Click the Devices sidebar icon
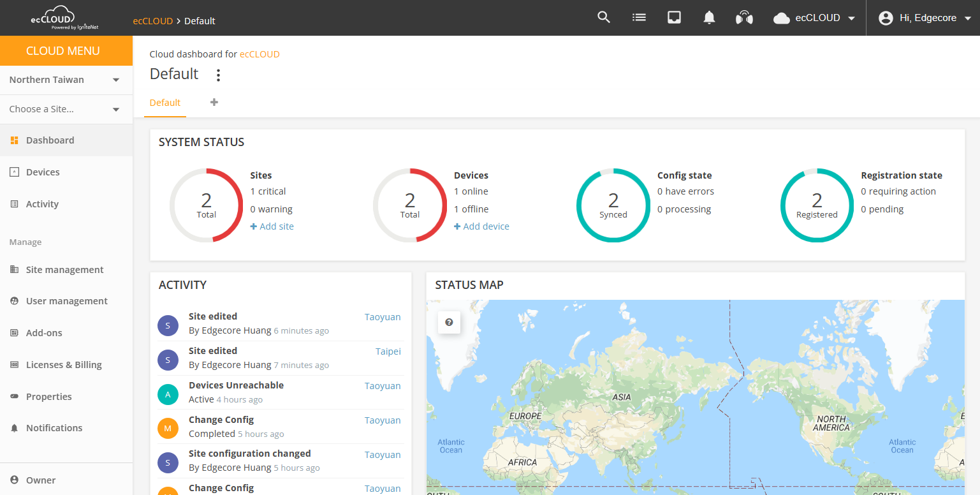The height and width of the screenshot is (495, 980). [14, 172]
